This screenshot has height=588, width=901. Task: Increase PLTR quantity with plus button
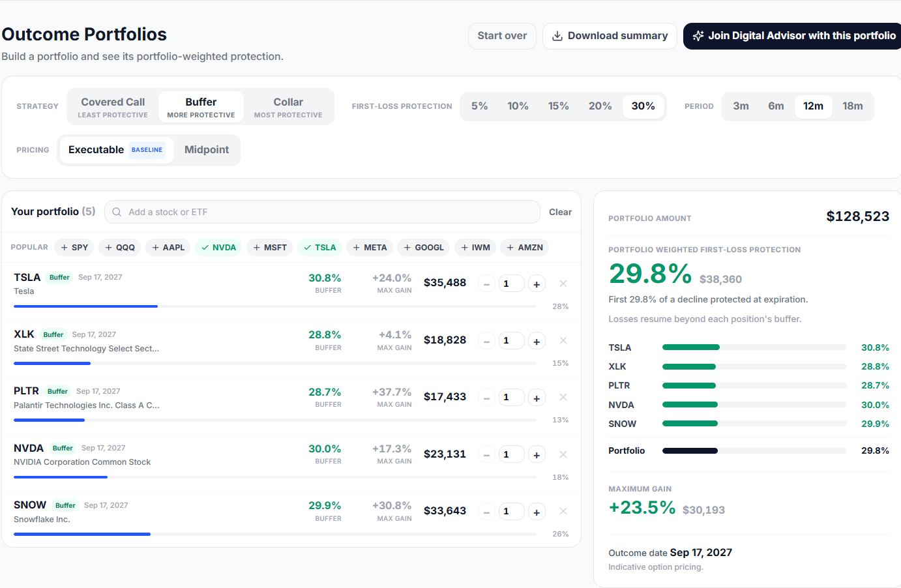tap(537, 398)
